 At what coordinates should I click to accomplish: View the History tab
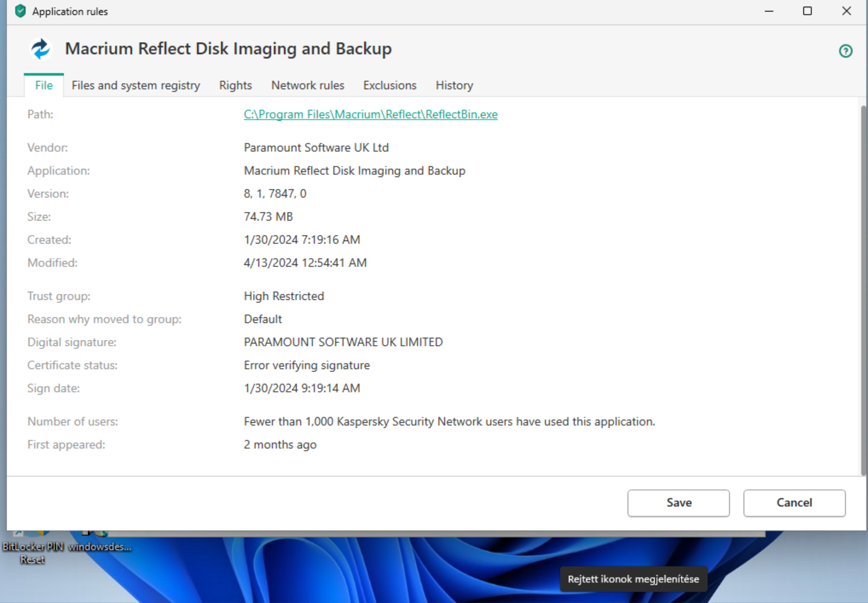454,85
